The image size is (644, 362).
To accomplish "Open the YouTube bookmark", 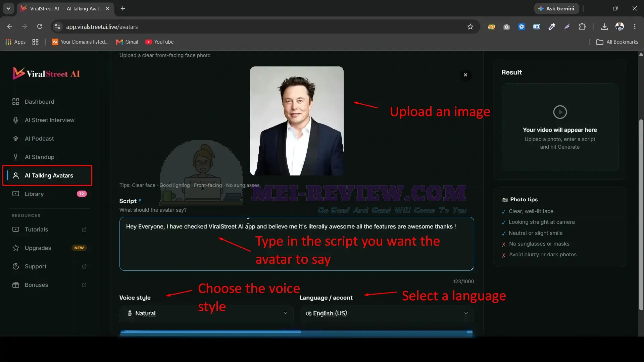I will [159, 42].
